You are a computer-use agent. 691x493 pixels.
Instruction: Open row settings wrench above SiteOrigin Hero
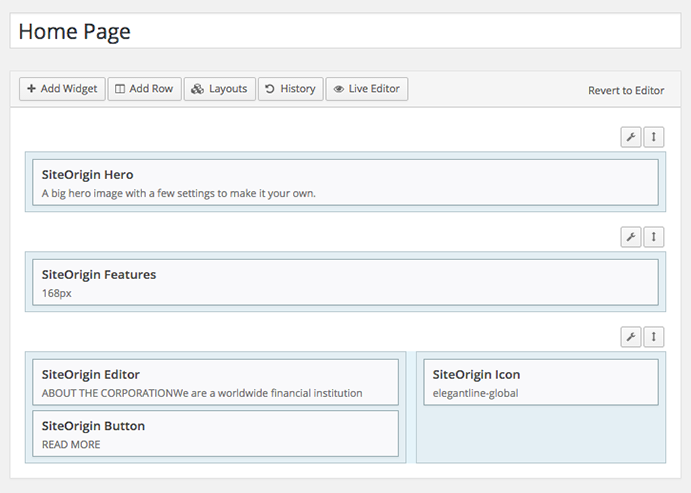click(x=631, y=137)
